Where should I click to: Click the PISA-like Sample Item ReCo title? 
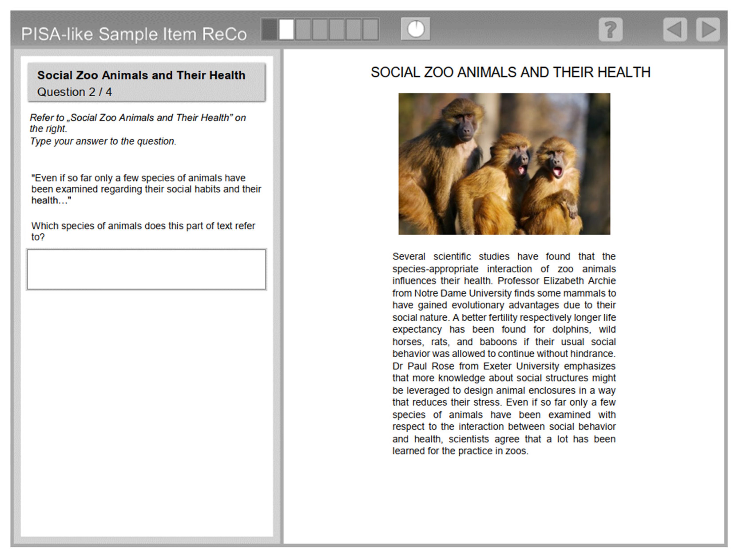coord(134,34)
